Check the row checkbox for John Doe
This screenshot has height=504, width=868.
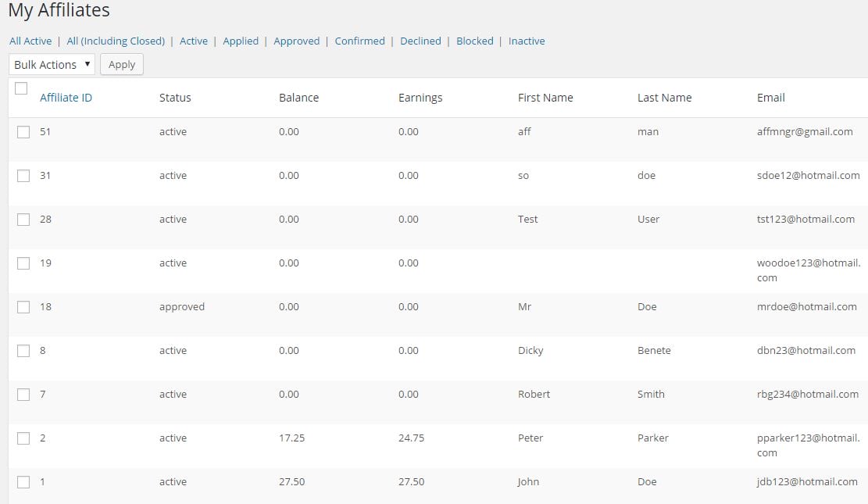coord(23,482)
